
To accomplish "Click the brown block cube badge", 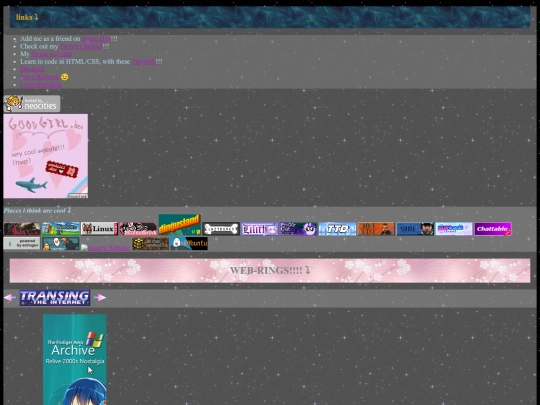I will (150, 243).
